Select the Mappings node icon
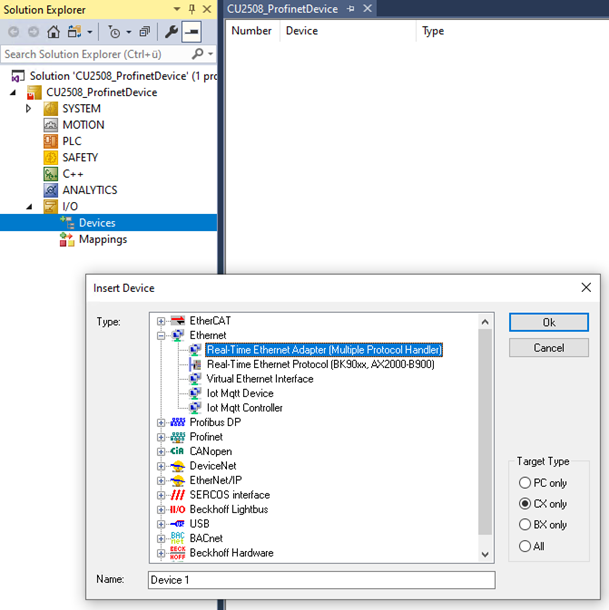The image size is (609, 610). point(67,239)
